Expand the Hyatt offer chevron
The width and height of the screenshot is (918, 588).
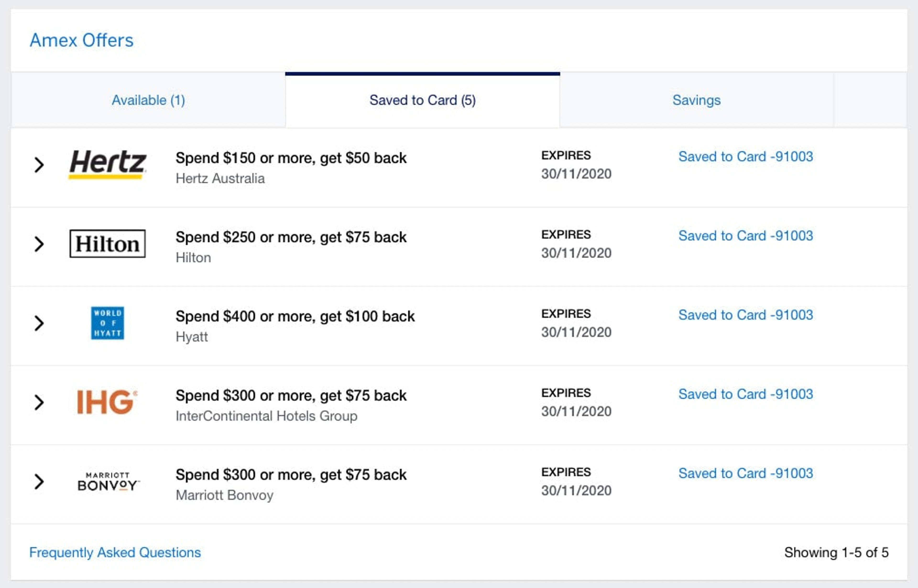tap(39, 323)
